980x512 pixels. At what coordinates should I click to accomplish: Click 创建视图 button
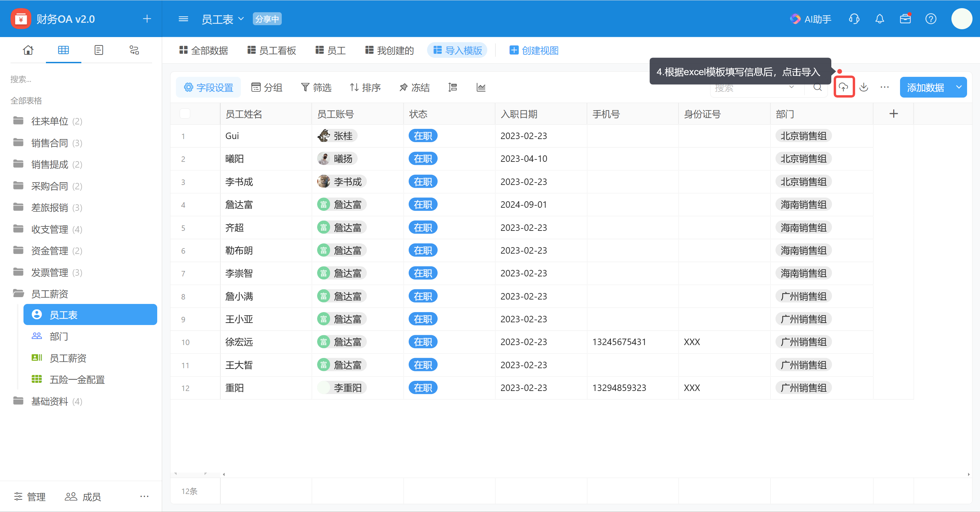point(534,50)
